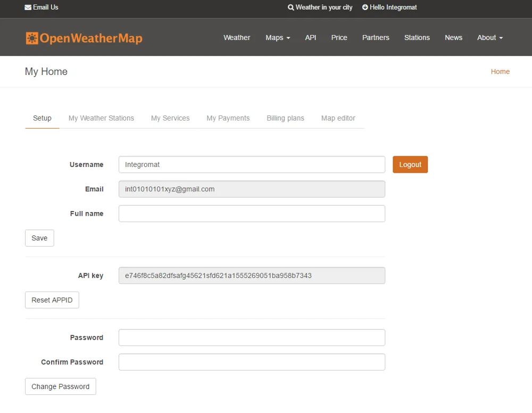532x413 pixels.
Task: Click the Home breadcrumb link
Action: (x=500, y=72)
